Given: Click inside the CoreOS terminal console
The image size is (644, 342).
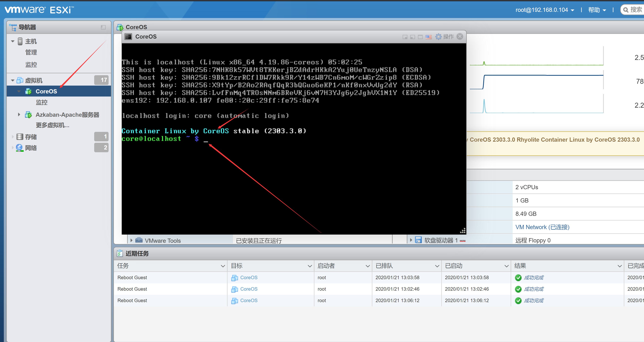Looking at the screenshot, I should [x=294, y=139].
